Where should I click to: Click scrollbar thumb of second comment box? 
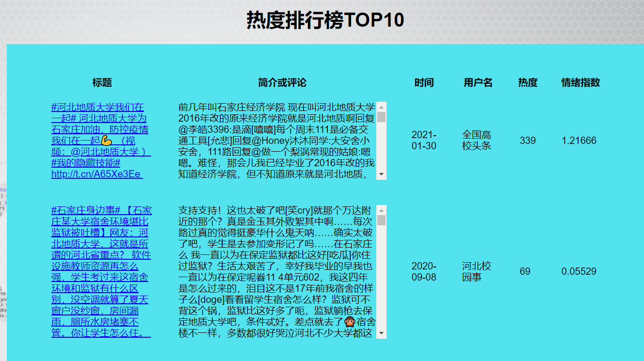pyautogui.click(x=382, y=220)
